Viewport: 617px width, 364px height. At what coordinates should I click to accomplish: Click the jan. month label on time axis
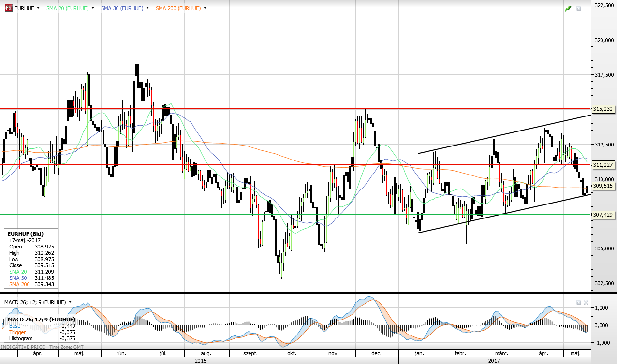coord(420,354)
